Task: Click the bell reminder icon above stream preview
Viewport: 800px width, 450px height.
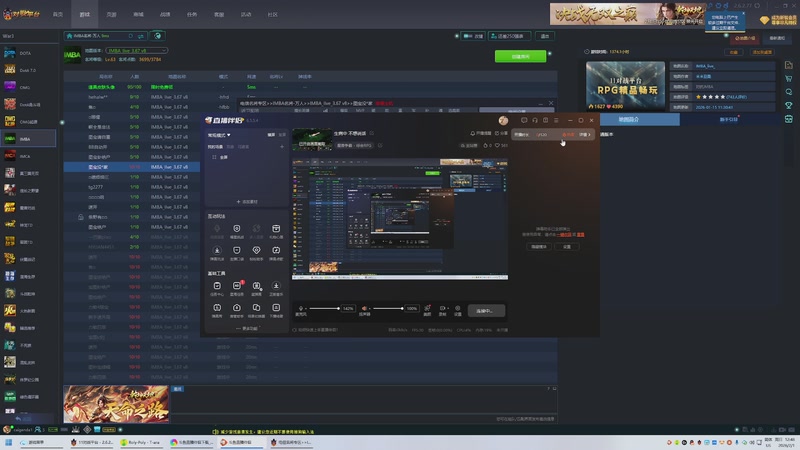Action: 472,134
